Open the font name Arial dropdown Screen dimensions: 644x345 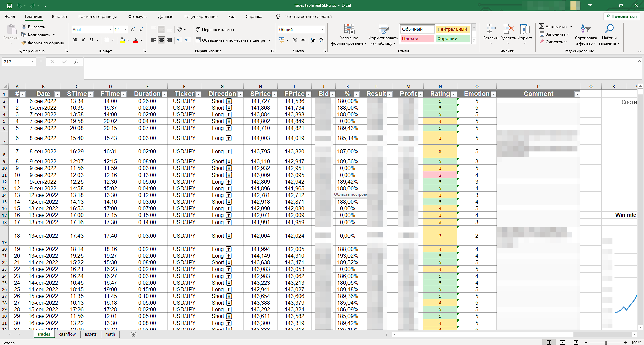click(x=110, y=30)
